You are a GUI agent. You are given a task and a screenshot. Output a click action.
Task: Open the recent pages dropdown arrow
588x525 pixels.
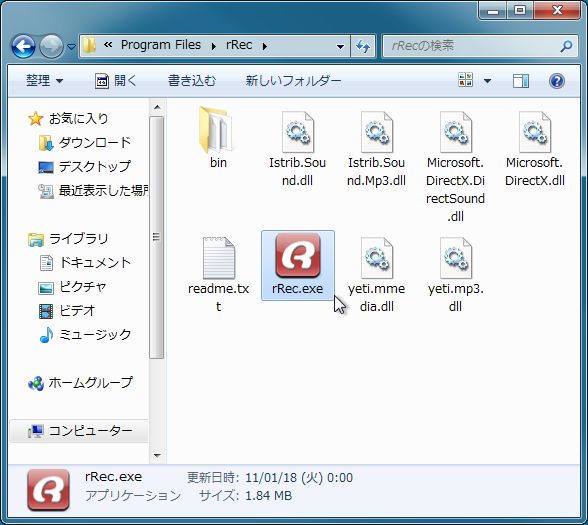coord(71,47)
